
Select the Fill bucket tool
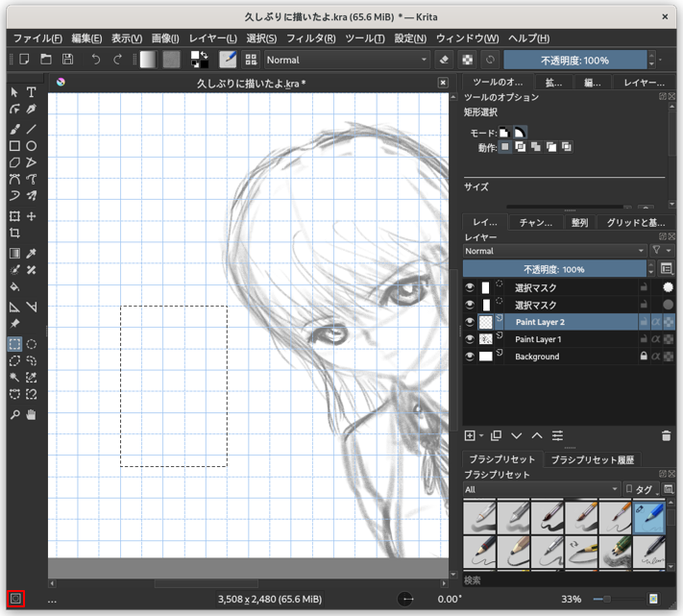pyautogui.click(x=14, y=286)
